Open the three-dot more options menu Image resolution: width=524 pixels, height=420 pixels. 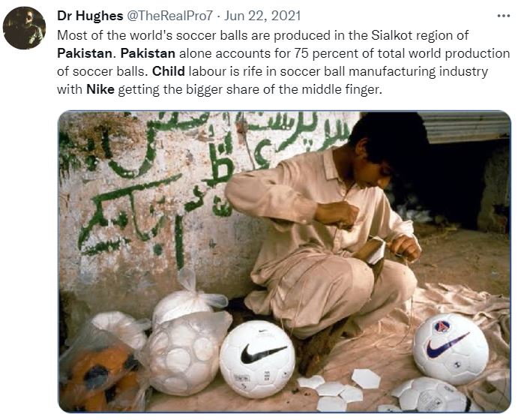(503, 16)
